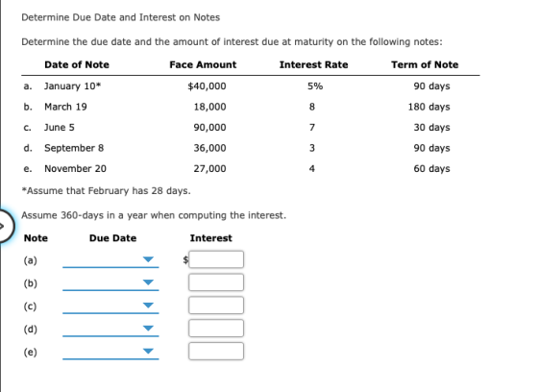Select the 'November 20' date cell

(x=75, y=168)
